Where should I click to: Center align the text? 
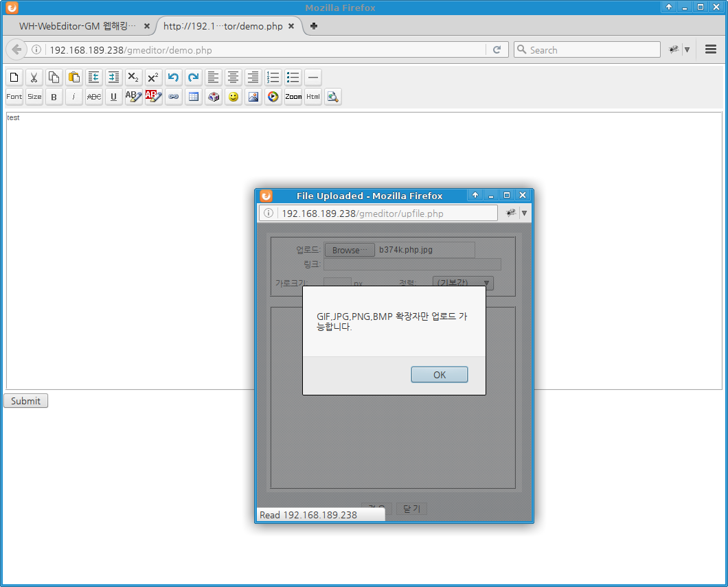click(x=234, y=77)
